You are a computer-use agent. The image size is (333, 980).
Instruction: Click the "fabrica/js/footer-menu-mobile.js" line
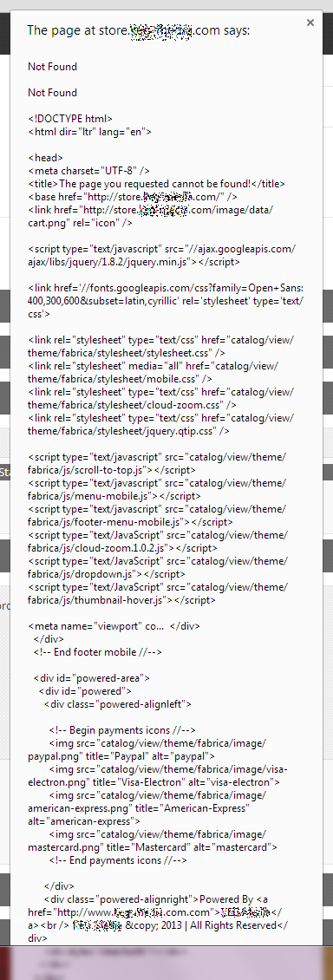coord(131,521)
